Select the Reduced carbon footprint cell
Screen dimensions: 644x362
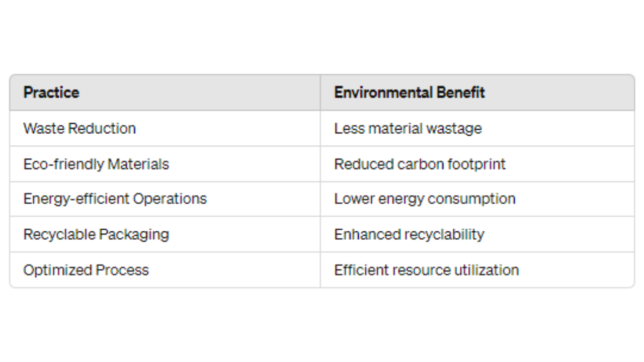click(477, 164)
